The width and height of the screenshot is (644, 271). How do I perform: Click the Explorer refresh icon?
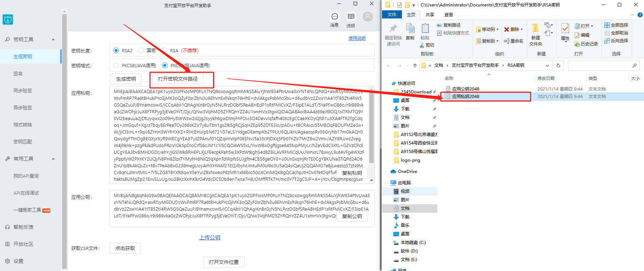coord(558,65)
